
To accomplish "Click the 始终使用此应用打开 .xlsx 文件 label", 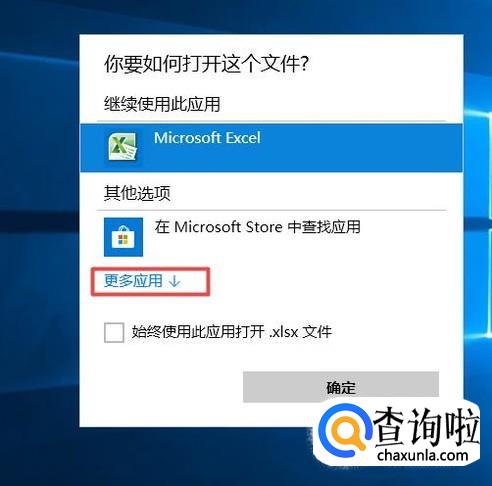I will [232, 332].
